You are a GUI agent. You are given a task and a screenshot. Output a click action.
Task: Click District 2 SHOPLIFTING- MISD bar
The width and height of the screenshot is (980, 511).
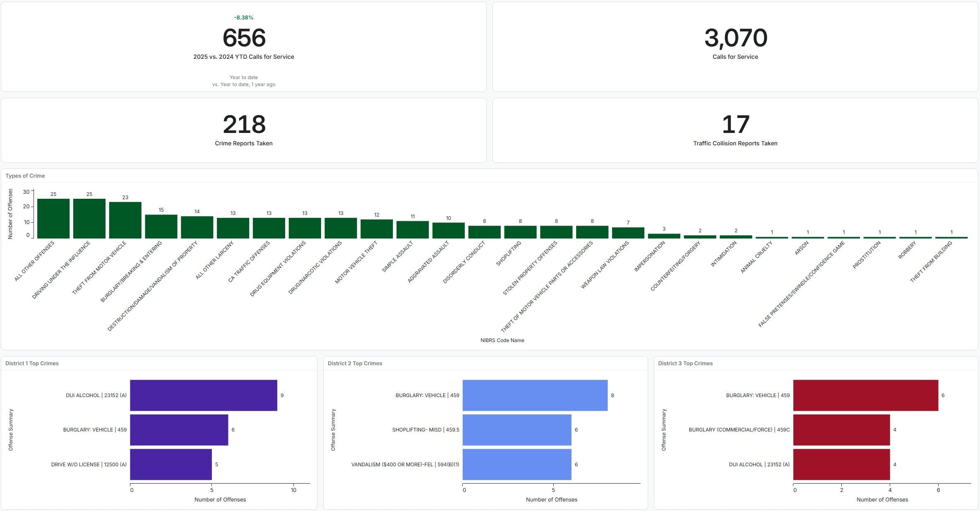coord(516,430)
